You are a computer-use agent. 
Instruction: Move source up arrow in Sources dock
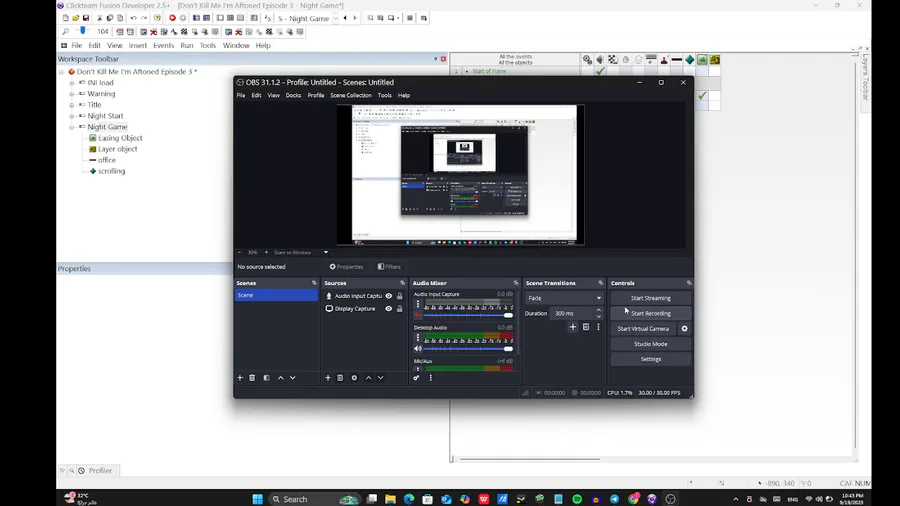[368, 377]
